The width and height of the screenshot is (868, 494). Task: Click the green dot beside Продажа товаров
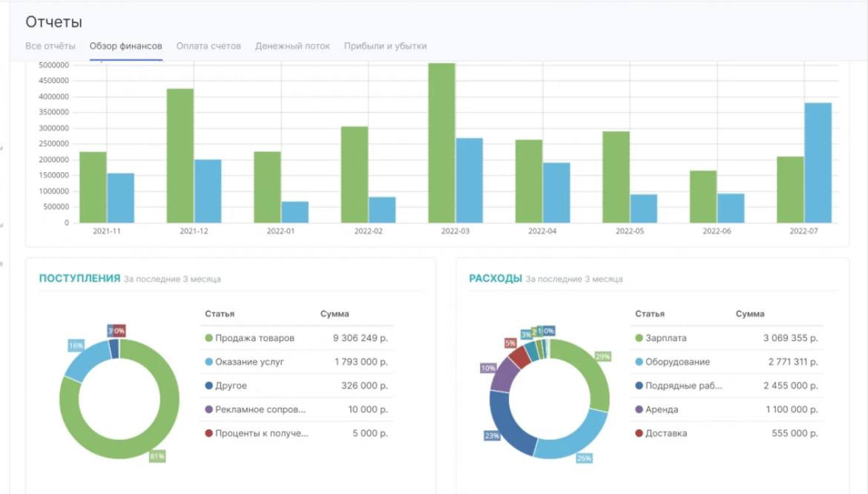tap(208, 338)
